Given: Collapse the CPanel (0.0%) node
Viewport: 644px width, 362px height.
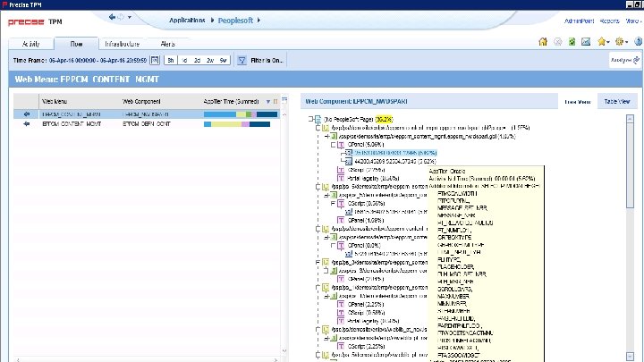Looking at the screenshot, I should (x=334, y=246).
